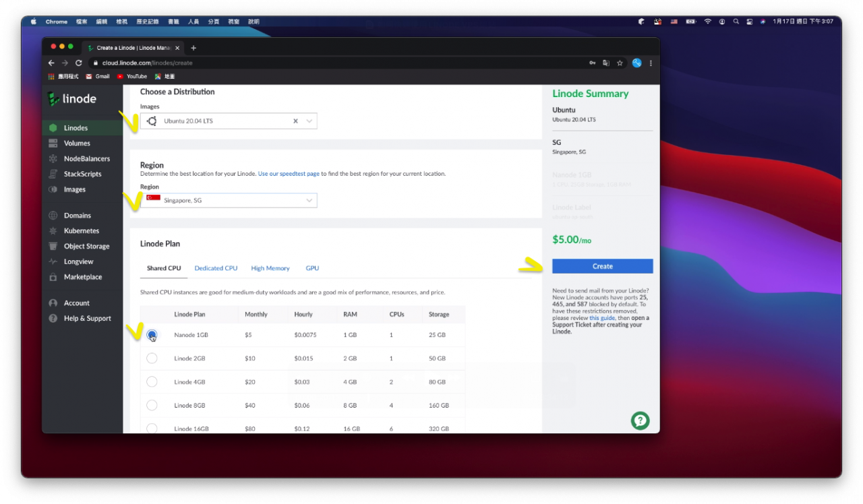Switch to the Shared CPU tab
The width and height of the screenshot is (863, 504).
coord(164,268)
